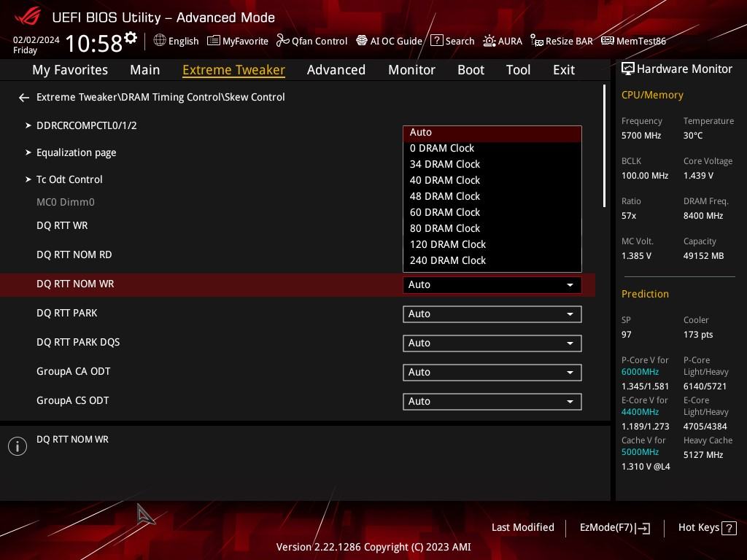Click the 10:58 clock display
This screenshot has height=560, width=747.
pyautogui.click(x=94, y=43)
